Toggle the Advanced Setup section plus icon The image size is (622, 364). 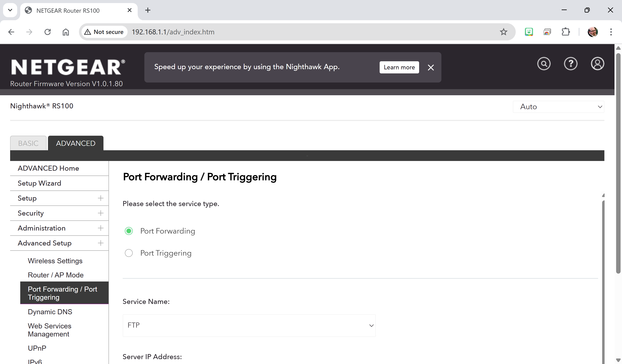tap(100, 243)
